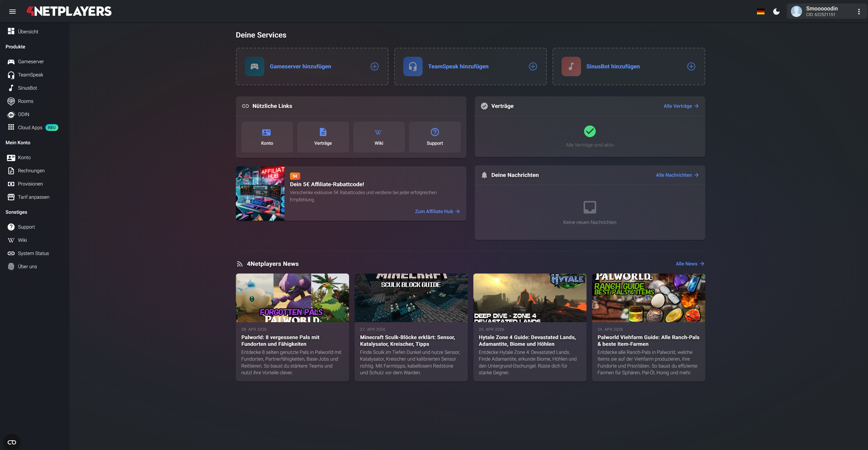Click TeamSpeak hinzufügen link text

pyautogui.click(x=458, y=66)
